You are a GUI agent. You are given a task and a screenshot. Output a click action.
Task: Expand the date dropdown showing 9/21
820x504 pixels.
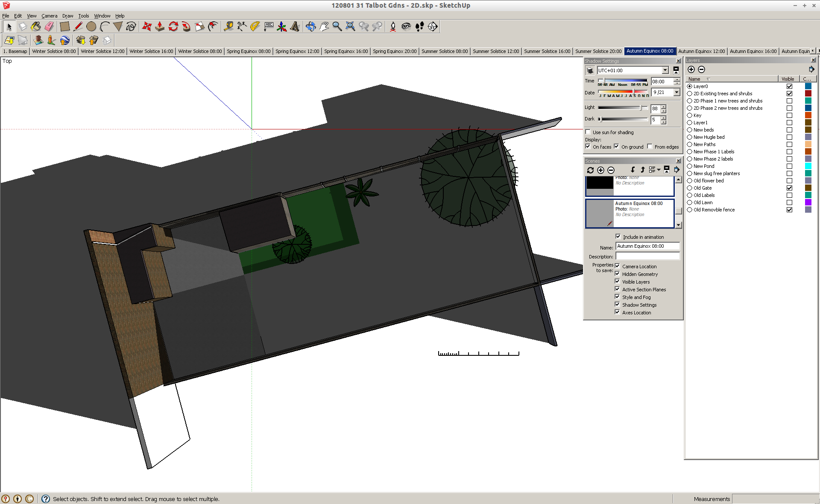click(x=676, y=92)
